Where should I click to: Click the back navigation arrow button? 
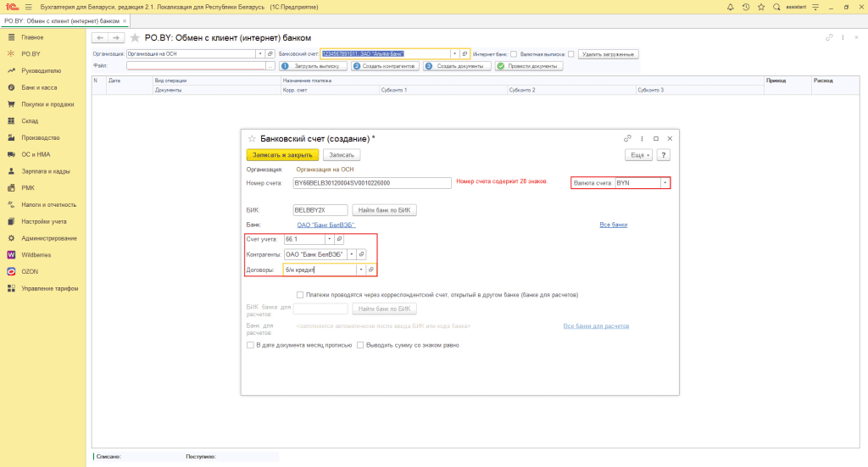(99, 38)
